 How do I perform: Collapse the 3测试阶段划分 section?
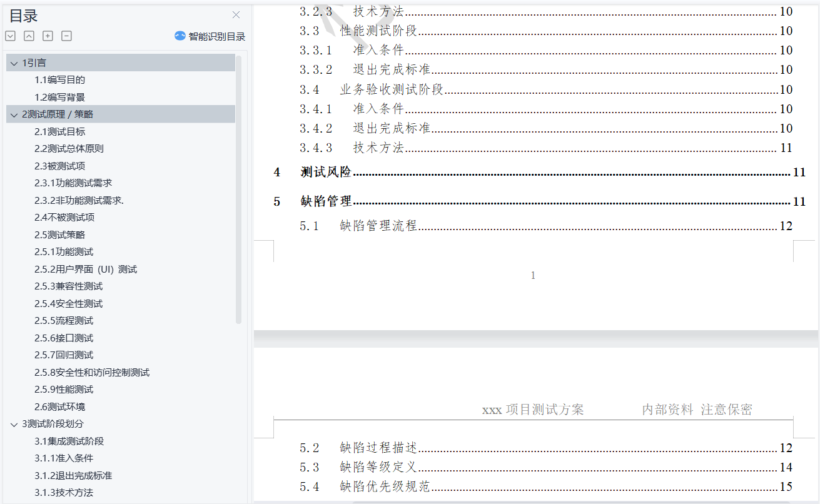click(14, 424)
